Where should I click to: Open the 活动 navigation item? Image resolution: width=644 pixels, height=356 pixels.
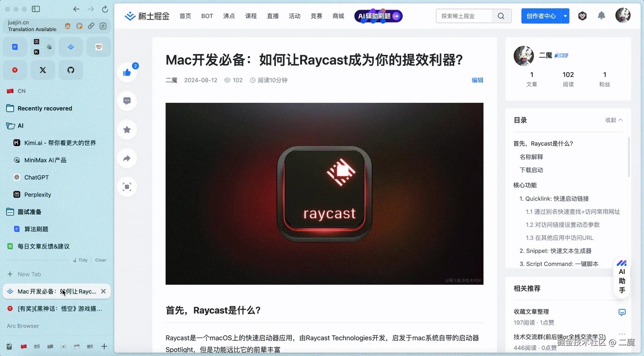click(x=294, y=16)
